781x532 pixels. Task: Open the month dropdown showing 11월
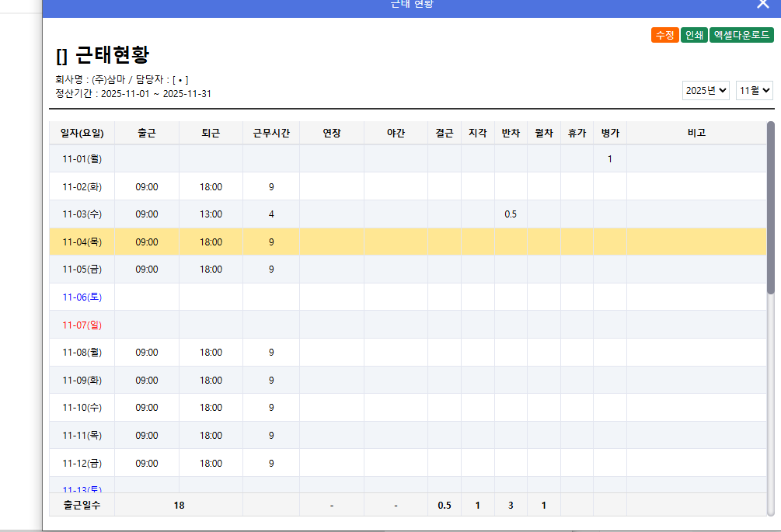click(753, 90)
